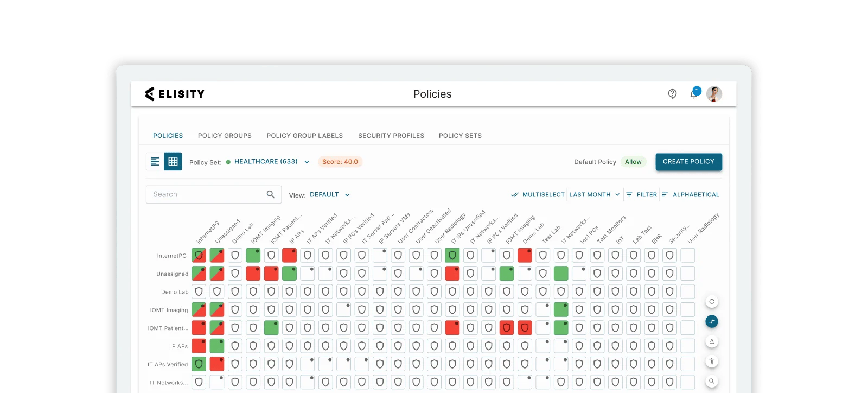Screen dimensions: 868x393
Task: Open the View DEFAULT dropdown
Action: (330, 194)
